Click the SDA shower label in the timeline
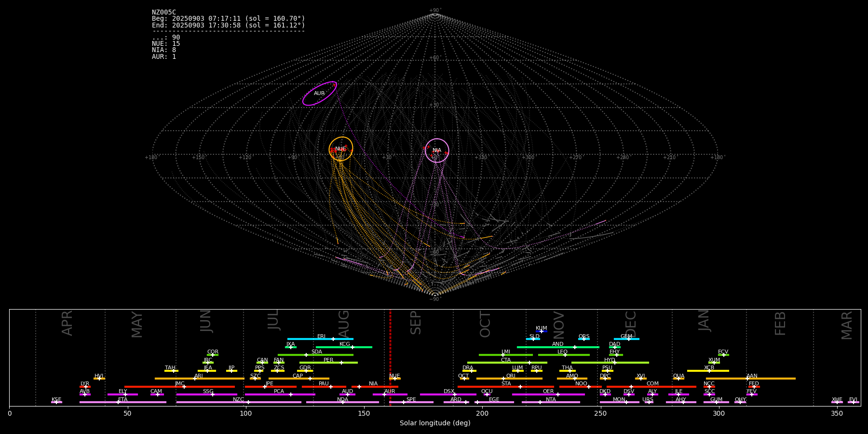Image resolution: width=868 pixels, height=434 pixels. pyautogui.click(x=317, y=352)
